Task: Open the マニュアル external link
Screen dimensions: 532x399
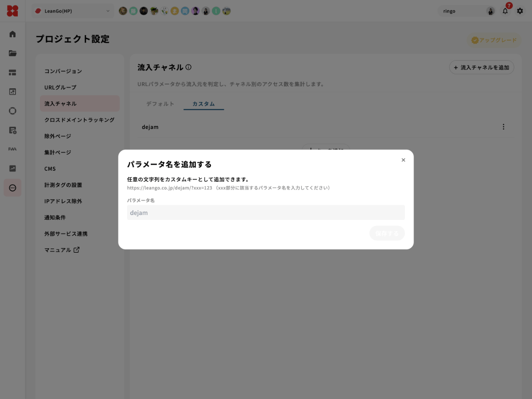Action: point(62,250)
